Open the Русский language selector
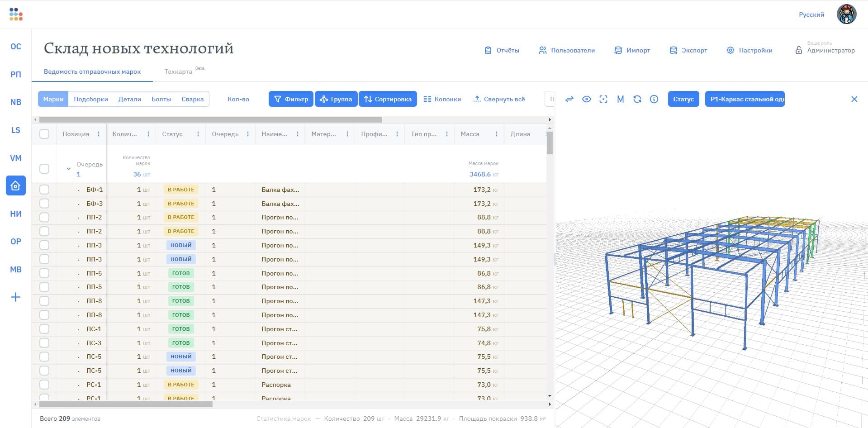 click(x=811, y=14)
